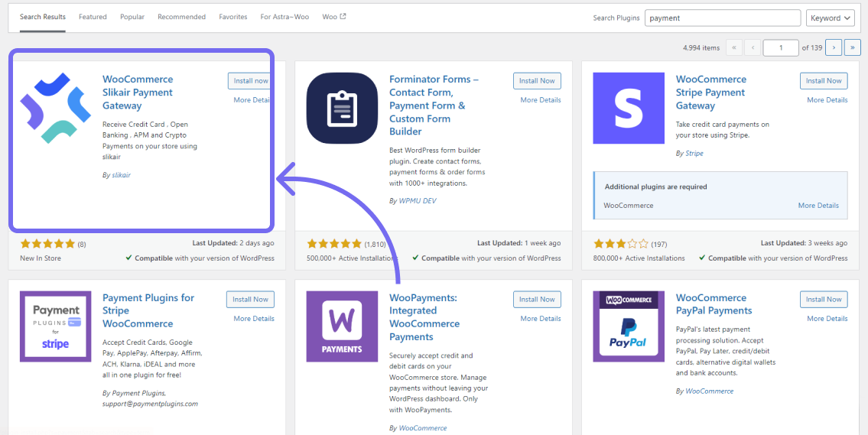Open the WooPayments purple logo
868x435 pixels.
point(342,326)
